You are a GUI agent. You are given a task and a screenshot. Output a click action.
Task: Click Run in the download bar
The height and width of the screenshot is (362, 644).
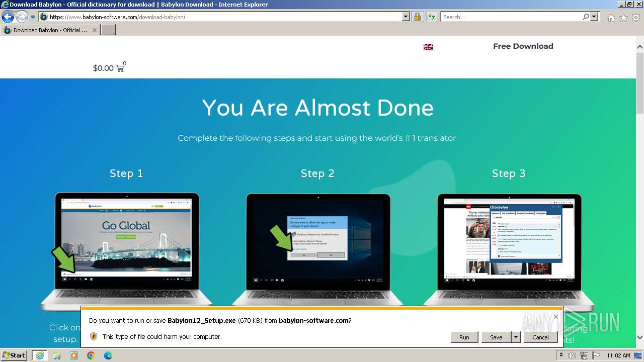point(464,337)
